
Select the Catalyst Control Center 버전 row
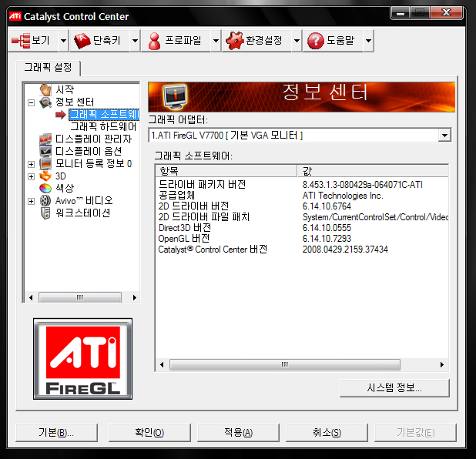coord(302,250)
